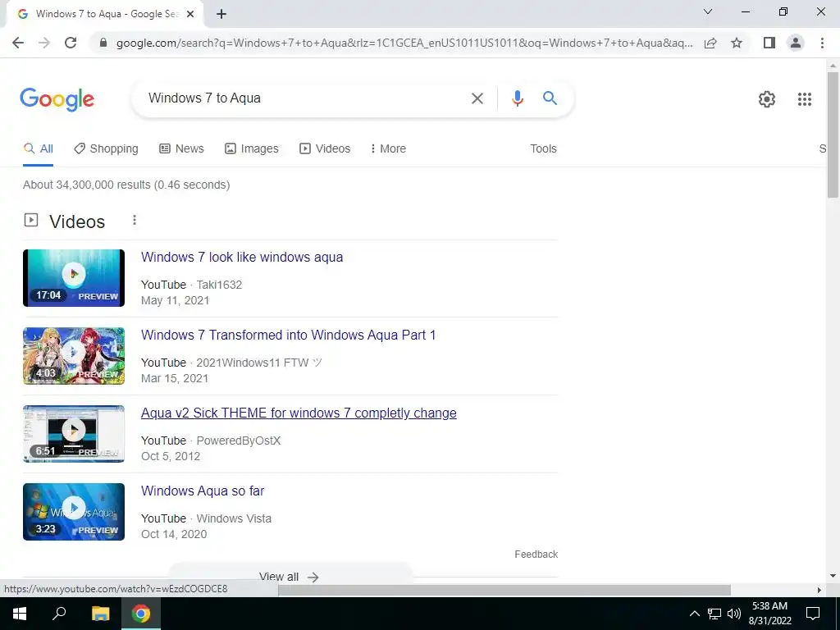Click the scroll down arrow
840x630 pixels.
[833, 577]
